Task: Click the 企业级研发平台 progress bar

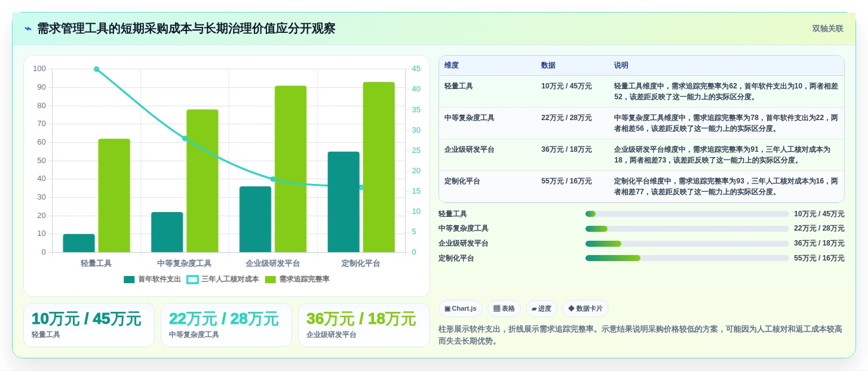Action: click(687, 244)
